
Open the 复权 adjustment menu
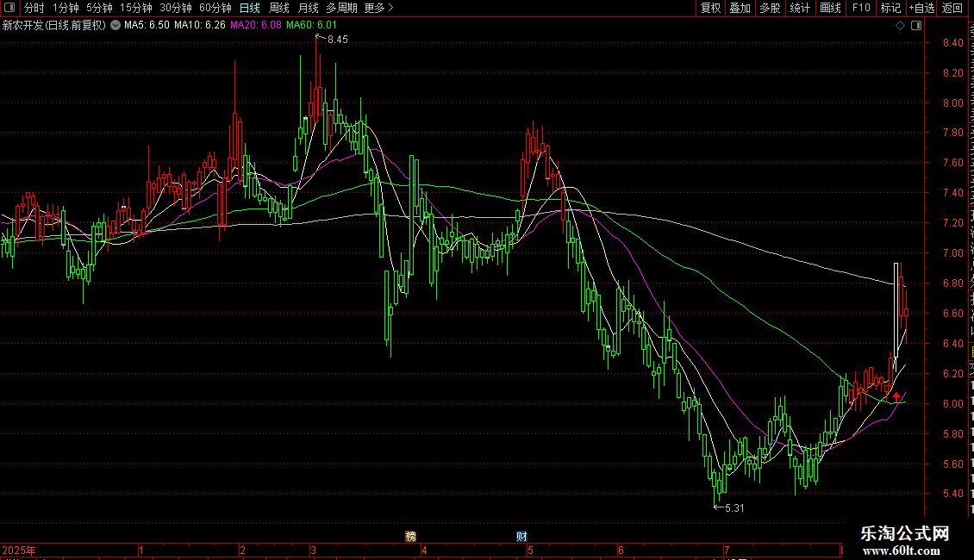point(710,8)
